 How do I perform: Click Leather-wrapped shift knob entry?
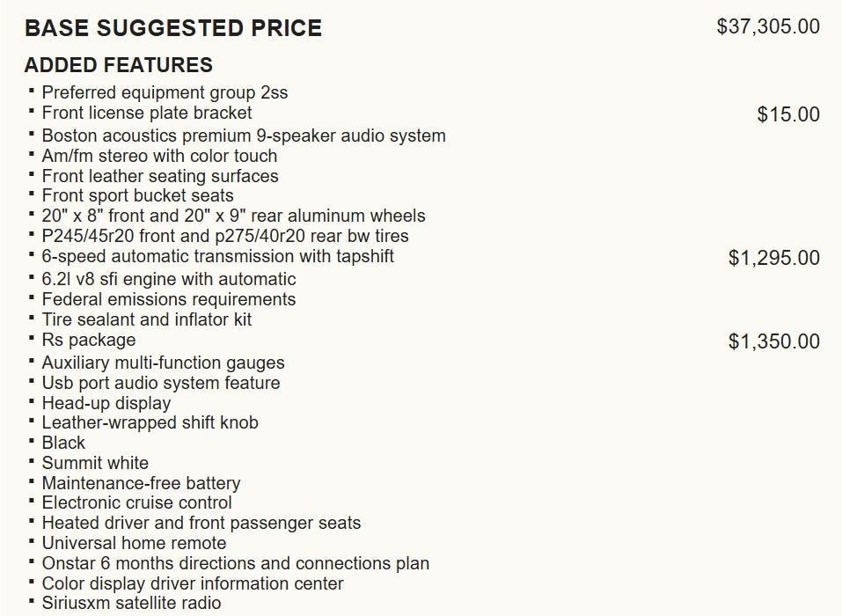click(150, 422)
